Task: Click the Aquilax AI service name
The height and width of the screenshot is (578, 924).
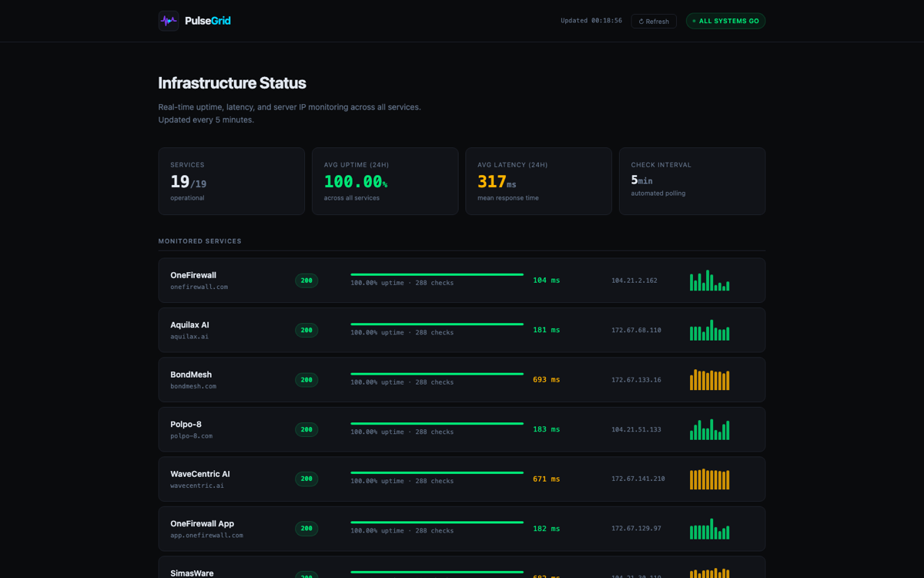Action: 189,325
